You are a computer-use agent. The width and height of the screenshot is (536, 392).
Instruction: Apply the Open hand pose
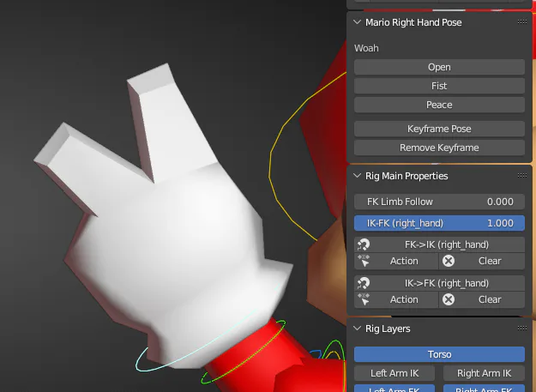pos(439,67)
